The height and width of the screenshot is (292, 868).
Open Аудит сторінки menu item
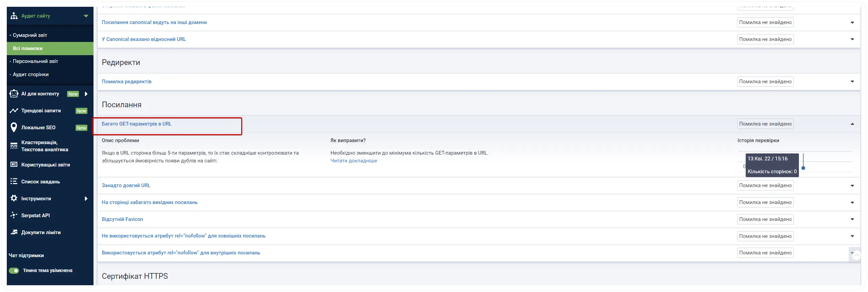coord(30,74)
